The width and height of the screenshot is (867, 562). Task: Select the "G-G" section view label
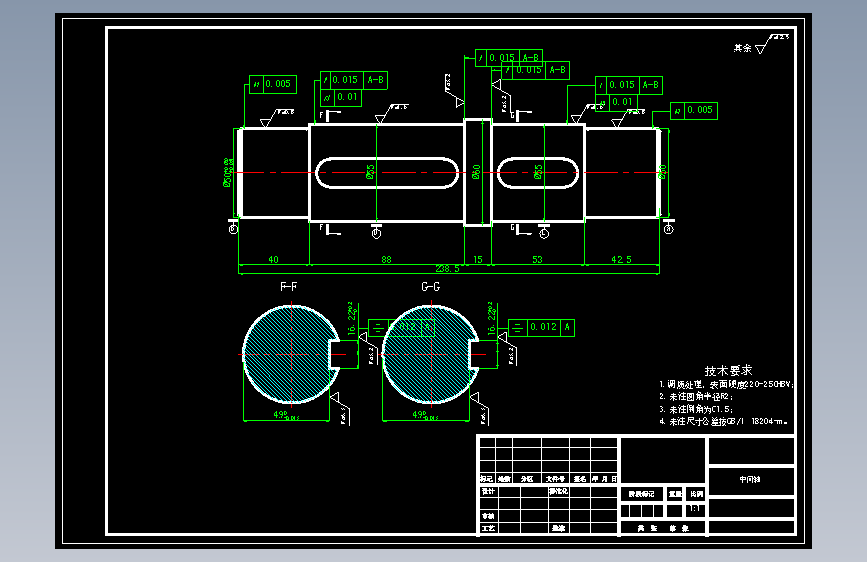pyautogui.click(x=431, y=287)
